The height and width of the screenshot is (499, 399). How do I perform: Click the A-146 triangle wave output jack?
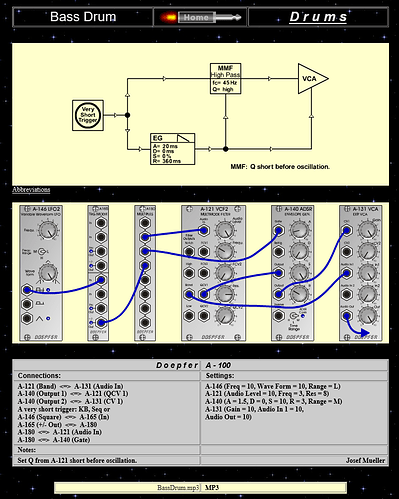click(x=27, y=318)
